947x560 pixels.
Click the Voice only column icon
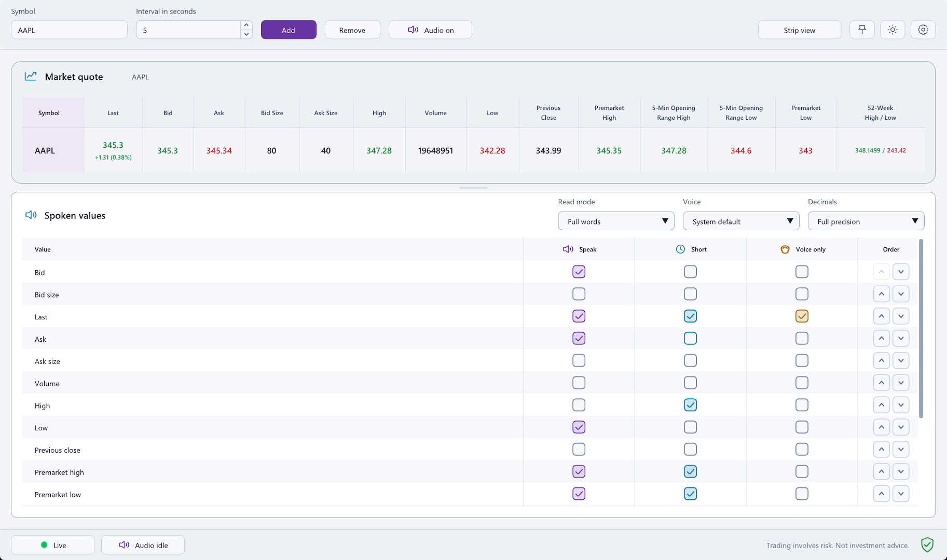[785, 249]
